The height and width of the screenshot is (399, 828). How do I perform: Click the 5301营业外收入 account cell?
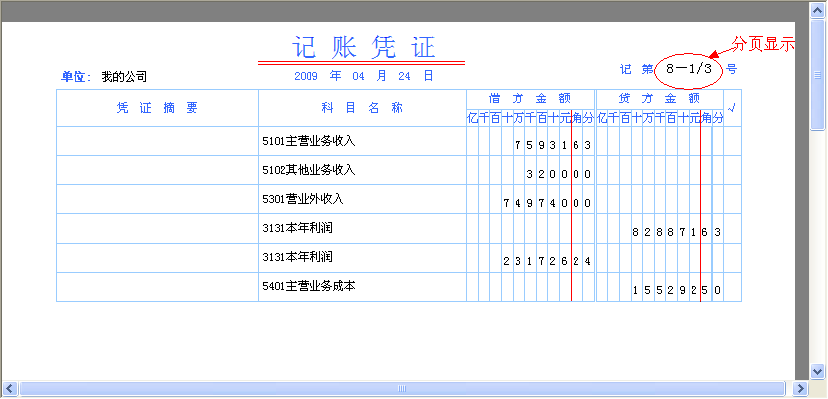pos(362,199)
